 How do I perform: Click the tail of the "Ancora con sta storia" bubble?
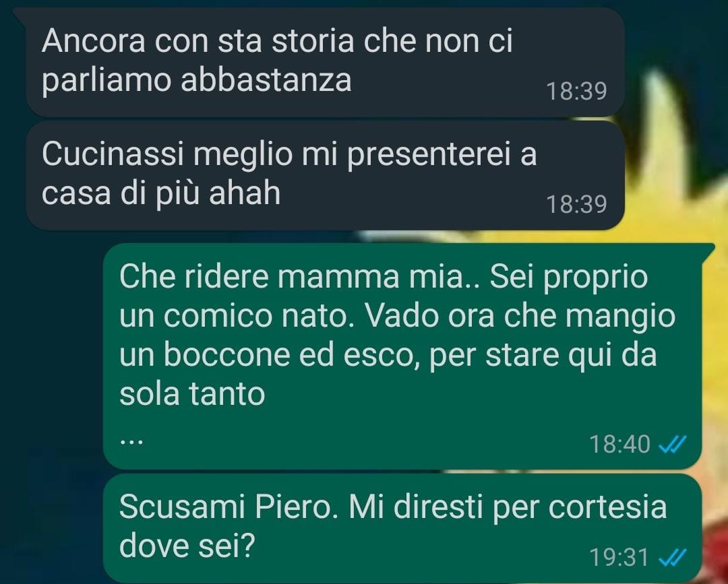click(x=20, y=13)
